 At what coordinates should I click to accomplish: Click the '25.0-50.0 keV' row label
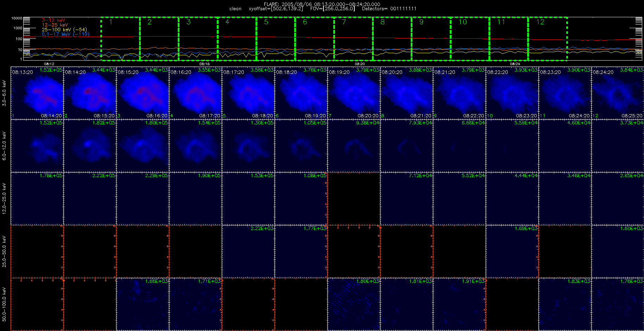[x=4, y=251]
